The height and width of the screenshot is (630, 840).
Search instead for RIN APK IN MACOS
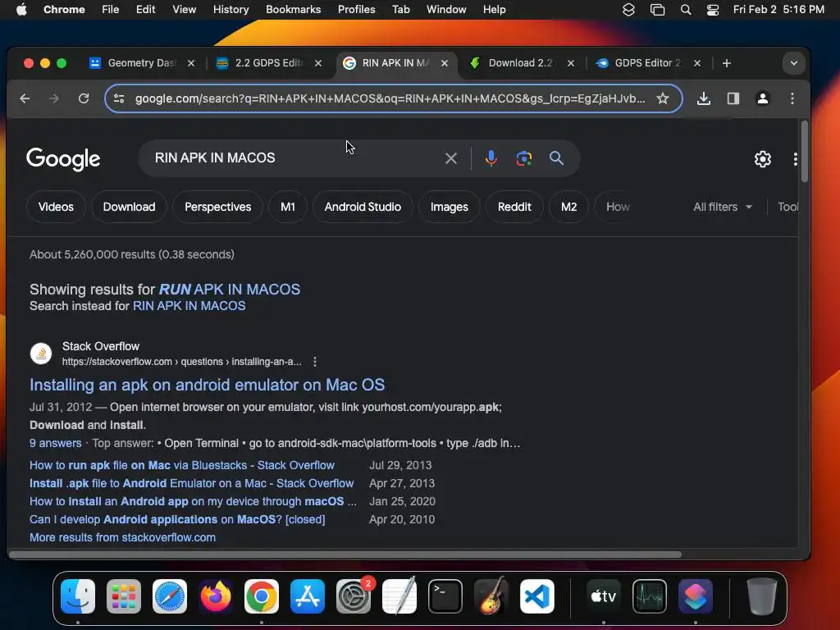click(x=189, y=306)
